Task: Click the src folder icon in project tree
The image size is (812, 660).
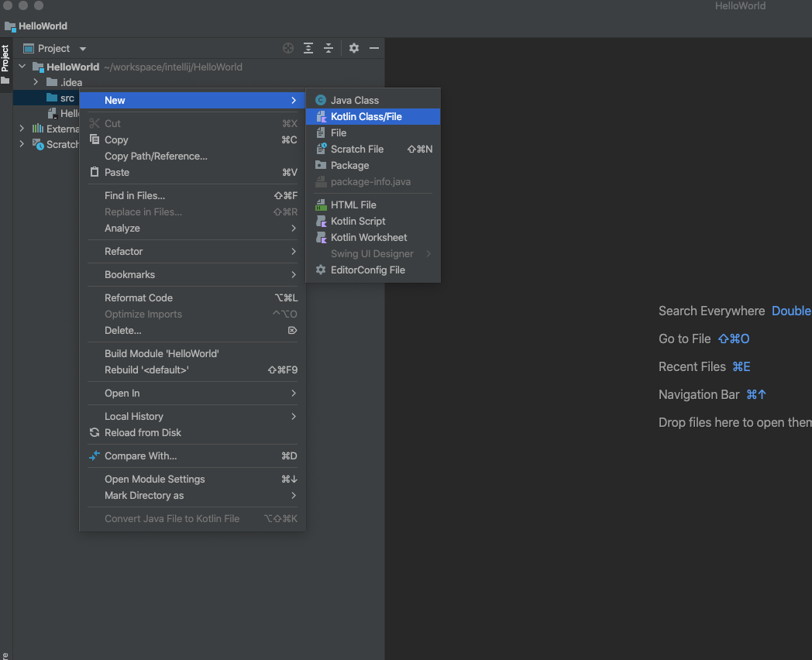Action: (x=52, y=98)
